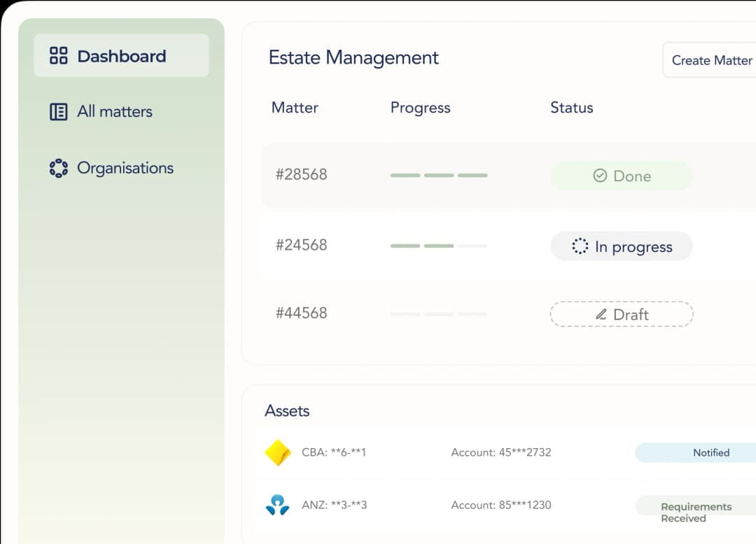
Task: Select the CBA bank logo in Assets
Action: [278, 452]
